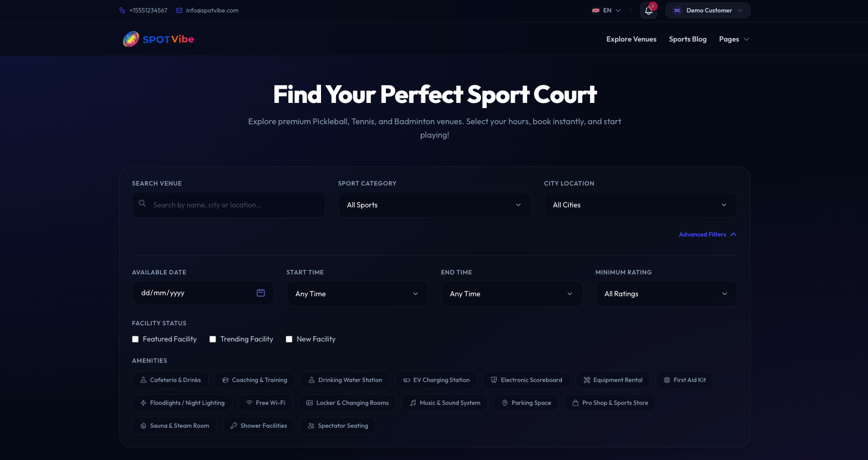Select the Locker & Changing Rooms amenity

347,403
